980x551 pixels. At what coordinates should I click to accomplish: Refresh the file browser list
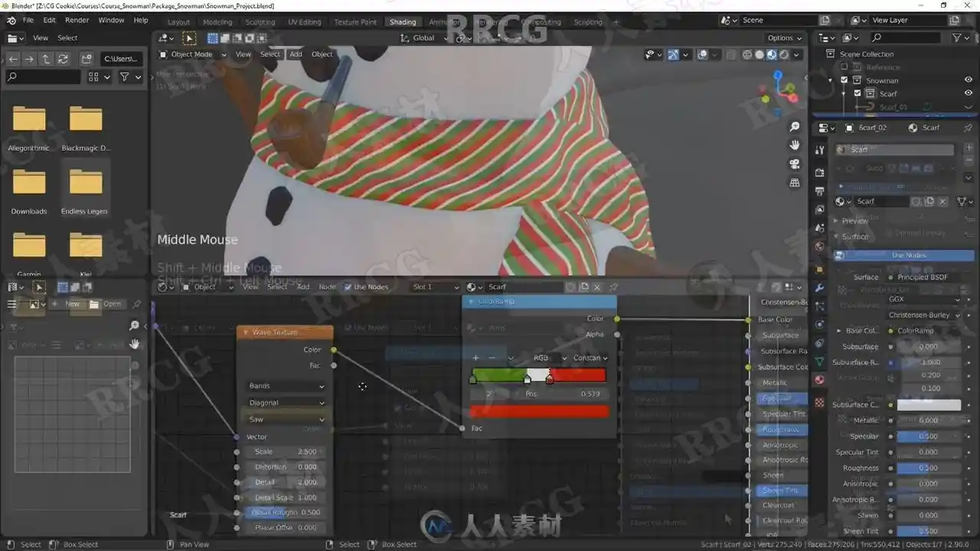tap(63, 59)
